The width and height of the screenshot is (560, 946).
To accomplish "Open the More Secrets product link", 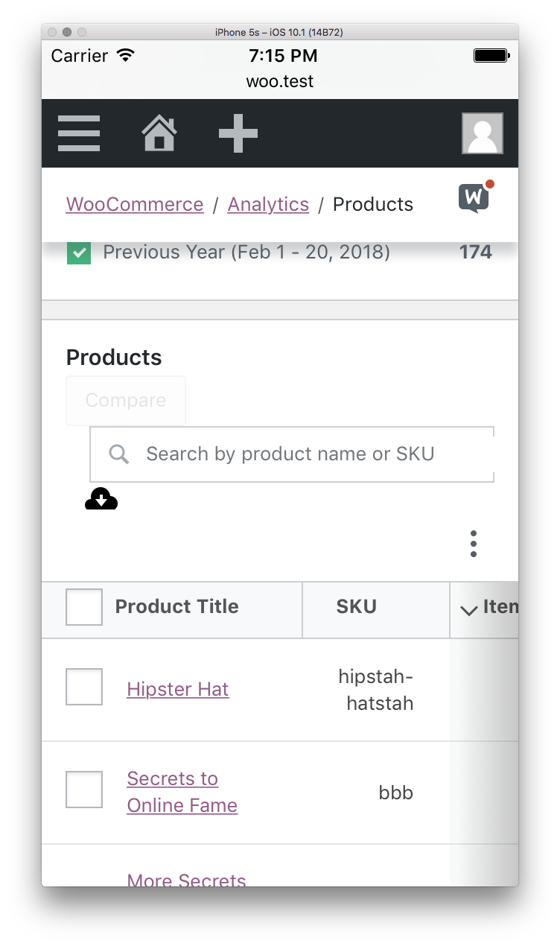I will click(185, 879).
